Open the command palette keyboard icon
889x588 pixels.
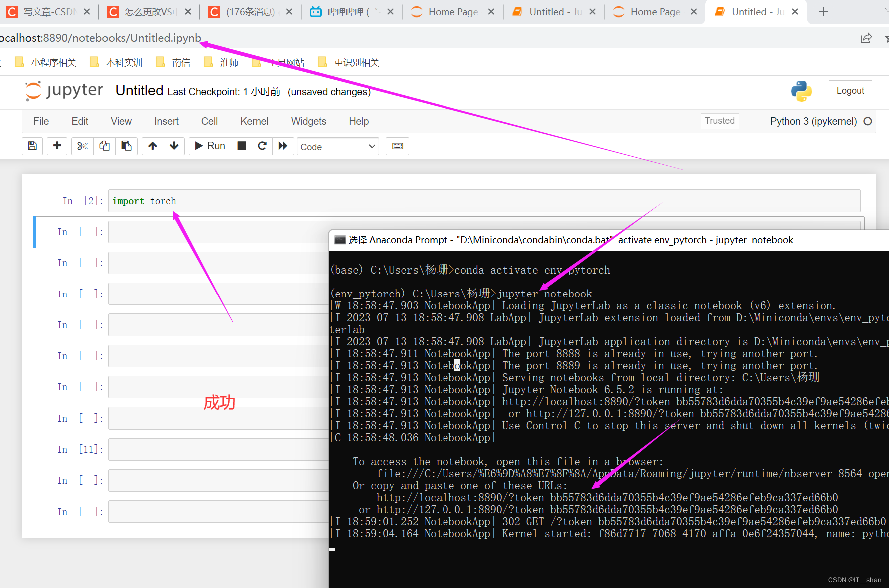coord(398,146)
